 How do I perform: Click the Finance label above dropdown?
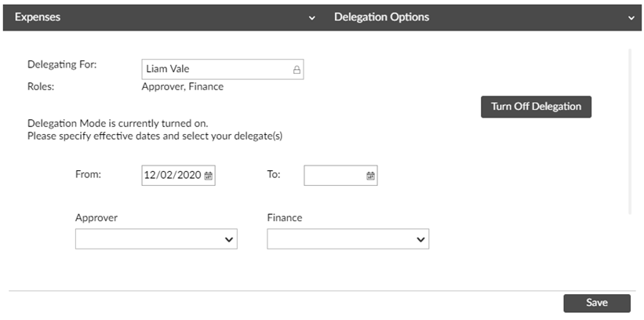click(285, 218)
